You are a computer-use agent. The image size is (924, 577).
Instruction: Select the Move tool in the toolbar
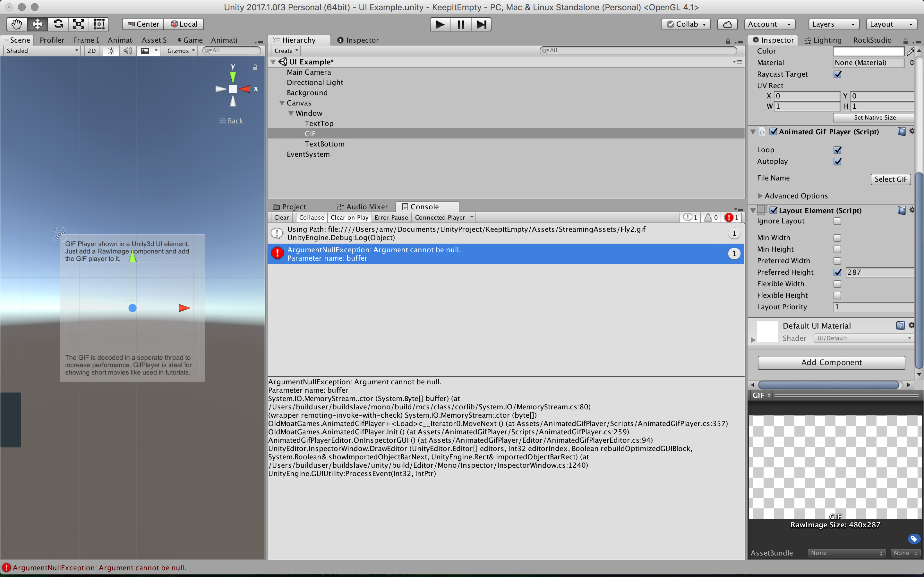[37, 24]
